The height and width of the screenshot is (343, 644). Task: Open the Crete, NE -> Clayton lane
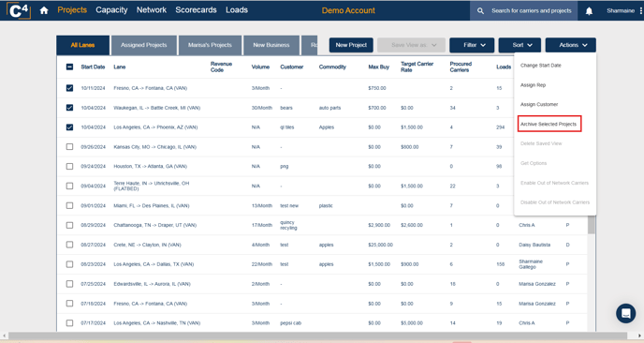tap(148, 245)
